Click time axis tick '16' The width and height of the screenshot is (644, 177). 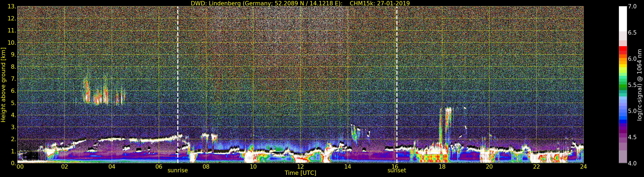pos(395,167)
